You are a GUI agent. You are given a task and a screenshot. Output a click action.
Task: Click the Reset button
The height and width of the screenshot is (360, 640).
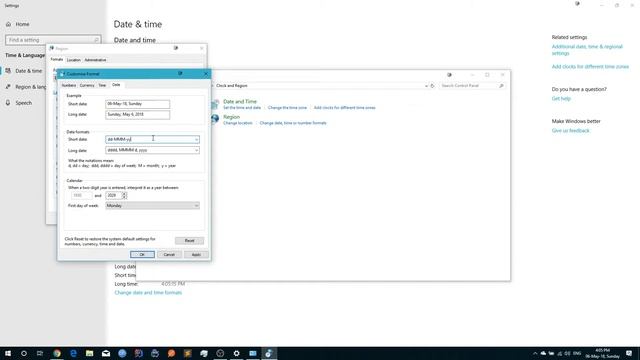click(189, 241)
